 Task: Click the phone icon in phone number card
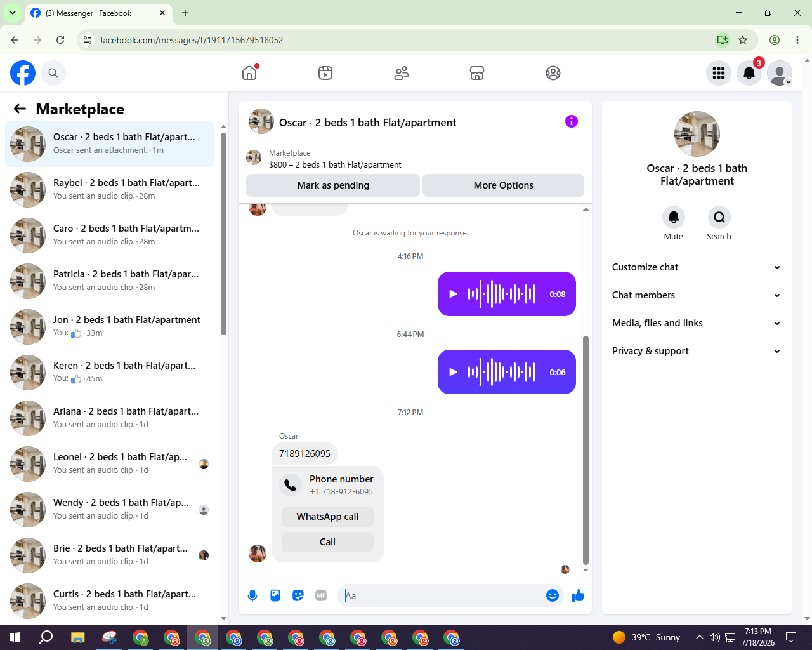point(291,485)
